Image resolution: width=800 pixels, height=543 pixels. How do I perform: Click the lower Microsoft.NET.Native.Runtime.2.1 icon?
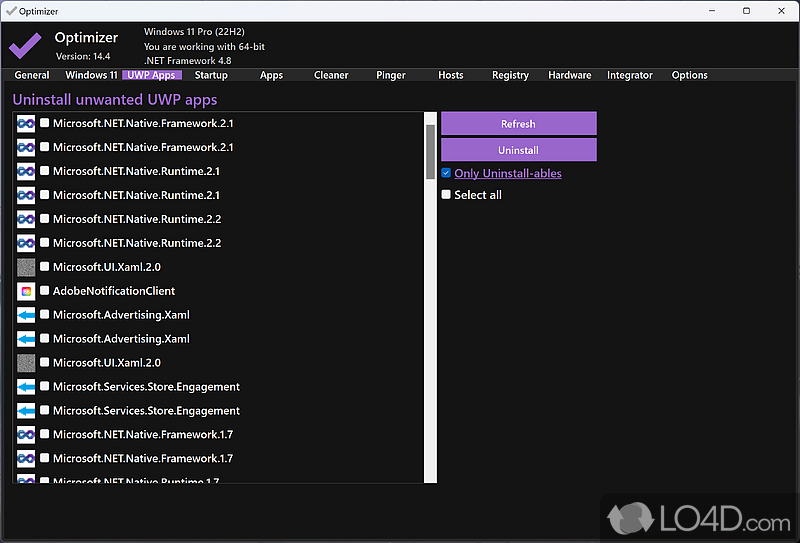click(26, 195)
